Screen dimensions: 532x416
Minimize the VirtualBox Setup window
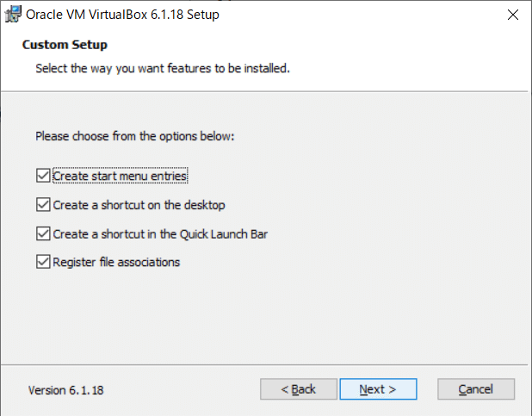tap(433, 15)
